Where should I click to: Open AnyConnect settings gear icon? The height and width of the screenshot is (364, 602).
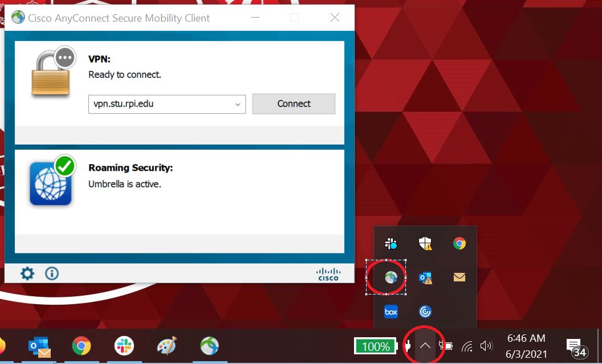[27, 273]
